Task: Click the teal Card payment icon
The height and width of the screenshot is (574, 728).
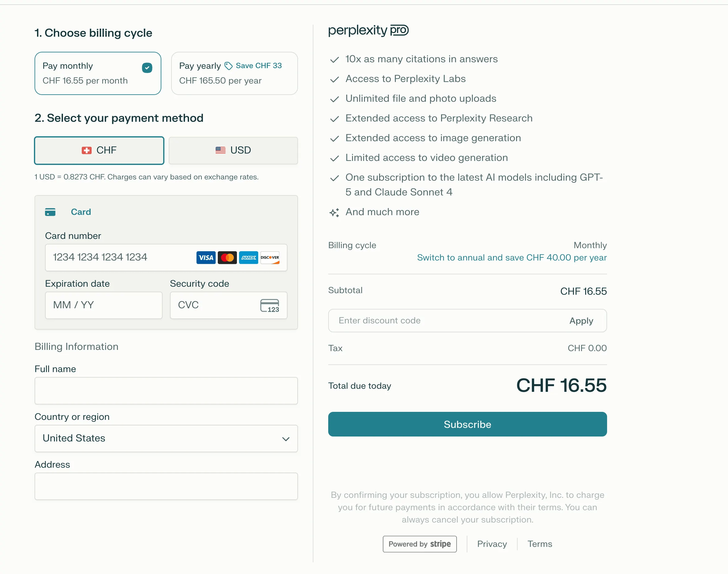Action: click(x=50, y=212)
